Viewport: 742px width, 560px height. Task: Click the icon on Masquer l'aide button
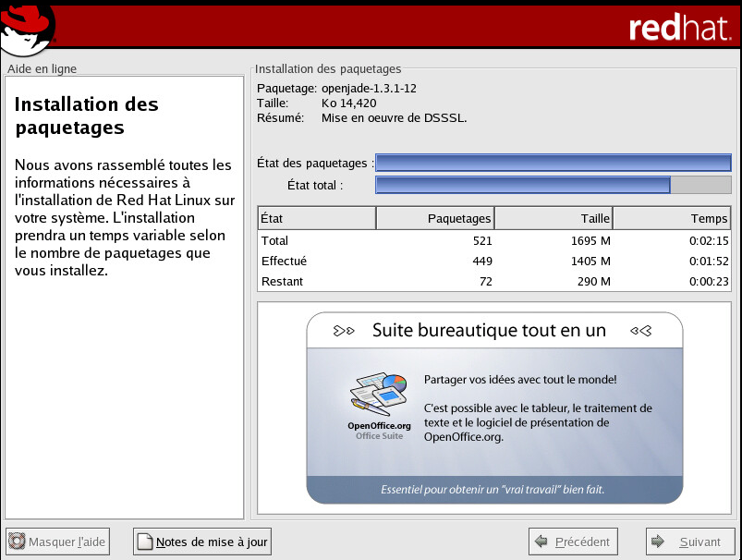point(18,542)
